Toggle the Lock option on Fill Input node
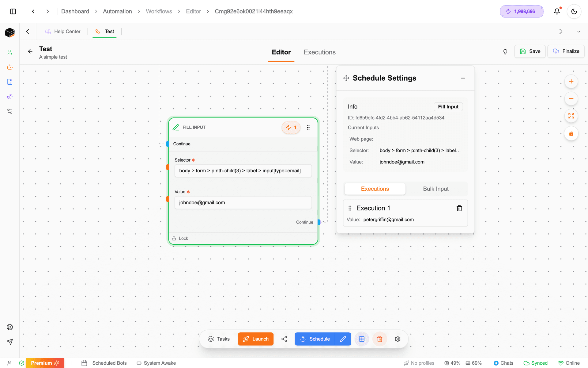 [x=180, y=238]
